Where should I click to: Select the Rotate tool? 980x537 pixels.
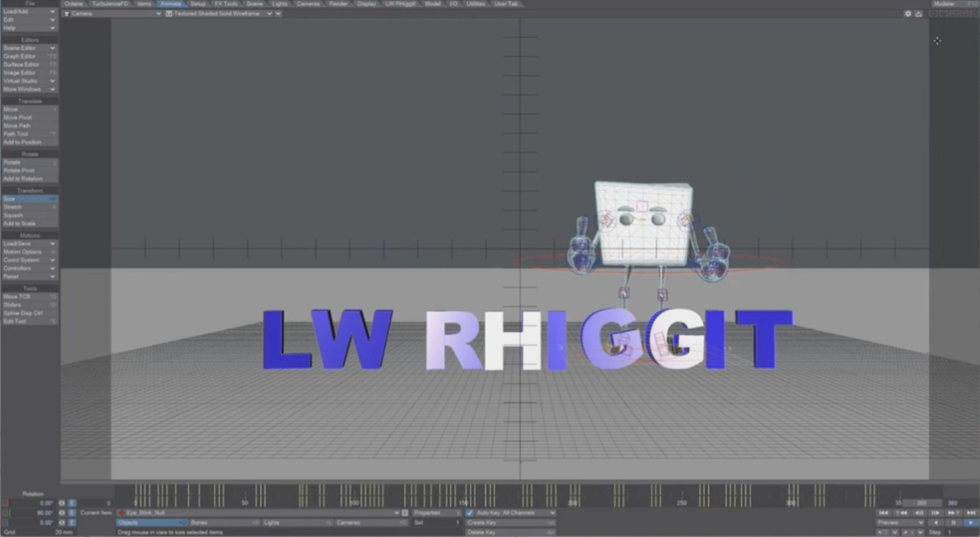[29, 162]
